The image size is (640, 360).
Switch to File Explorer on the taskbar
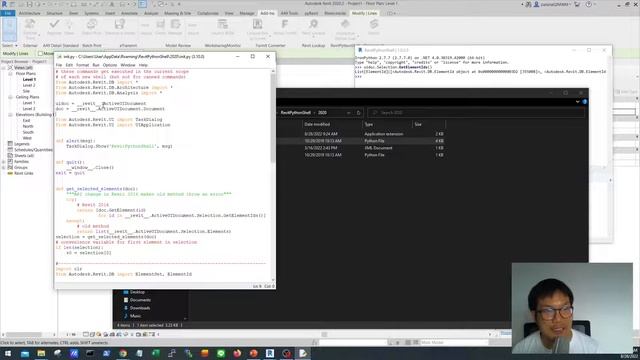tap(41, 353)
